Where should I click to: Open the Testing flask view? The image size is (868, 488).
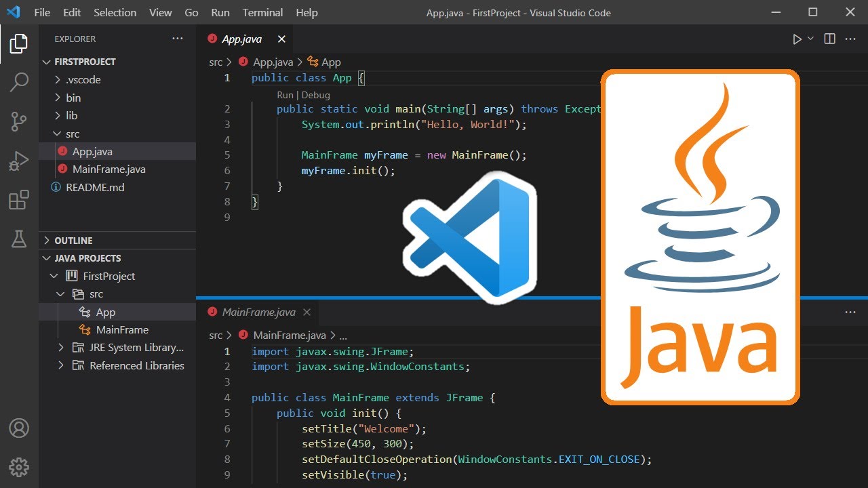pyautogui.click(x=19, y=239)
